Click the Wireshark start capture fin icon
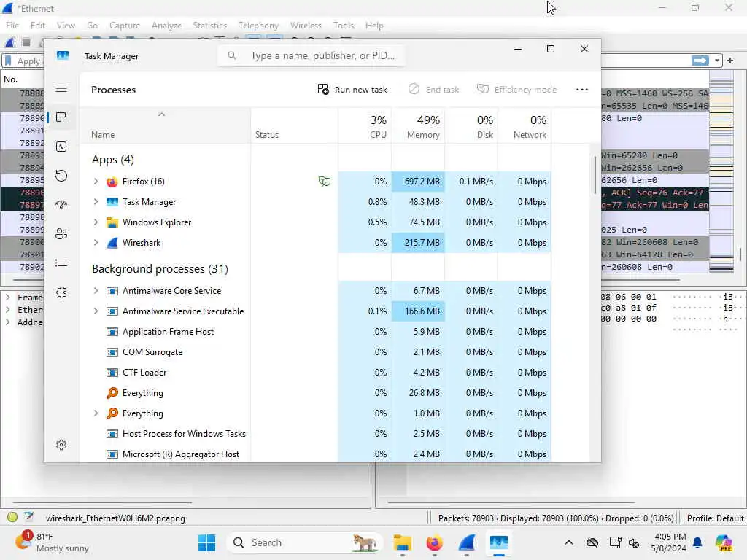The width and height of the screenshot is (747, 560). (9, 43)
